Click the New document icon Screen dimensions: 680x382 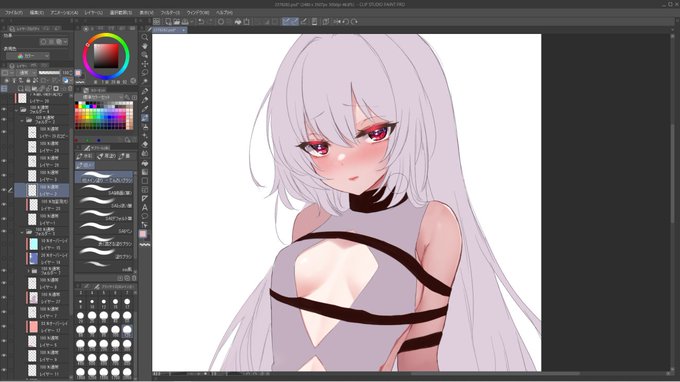click(x=168, y=21)
